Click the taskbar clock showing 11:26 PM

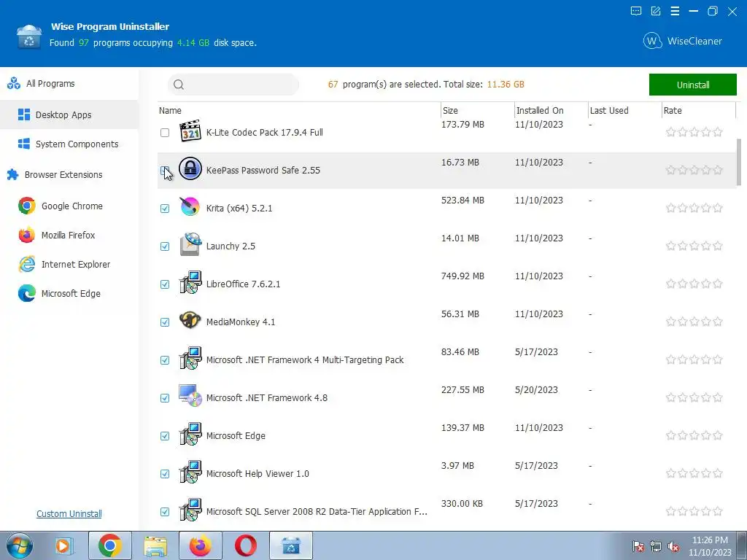pyautogui.click(x=709, y=545)
